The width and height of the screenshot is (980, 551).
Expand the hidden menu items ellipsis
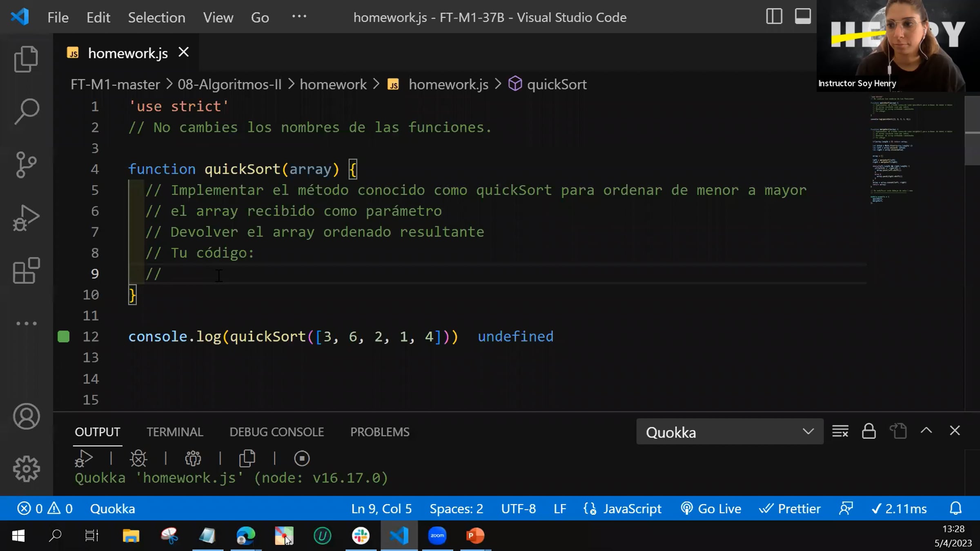coord(299,17)
